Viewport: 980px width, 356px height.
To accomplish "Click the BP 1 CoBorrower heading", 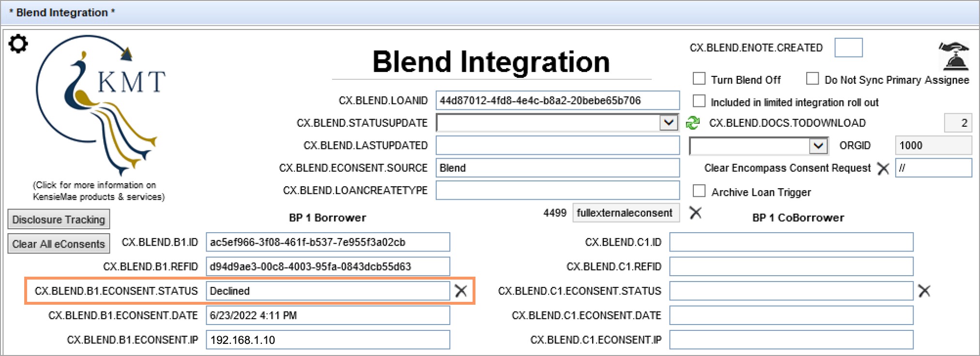I will (x=798, y=218).
